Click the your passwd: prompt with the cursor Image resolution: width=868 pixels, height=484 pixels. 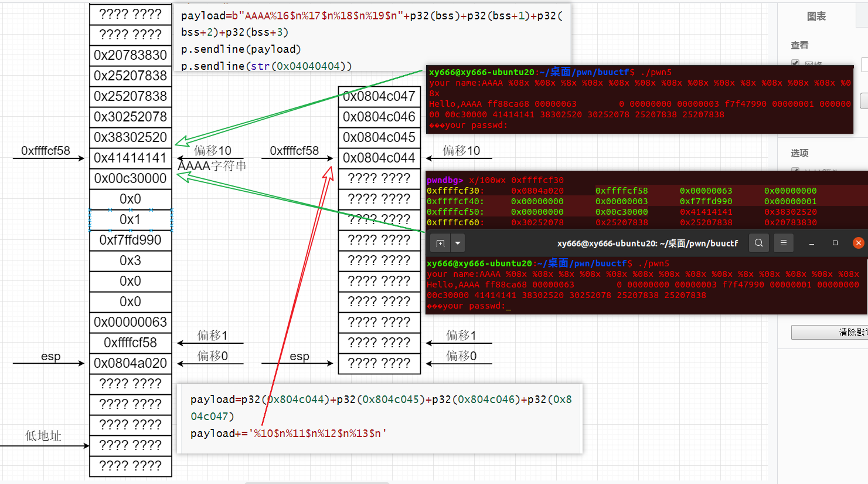point(469,306)
